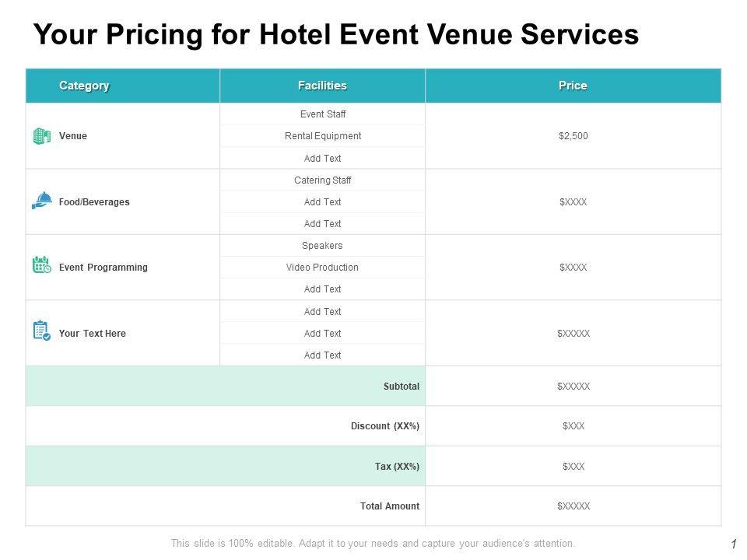This screenshot has height=560, width=747.
Task: Select the clipboard icon beside Your Text Here
Action: [x=42, y=331]
